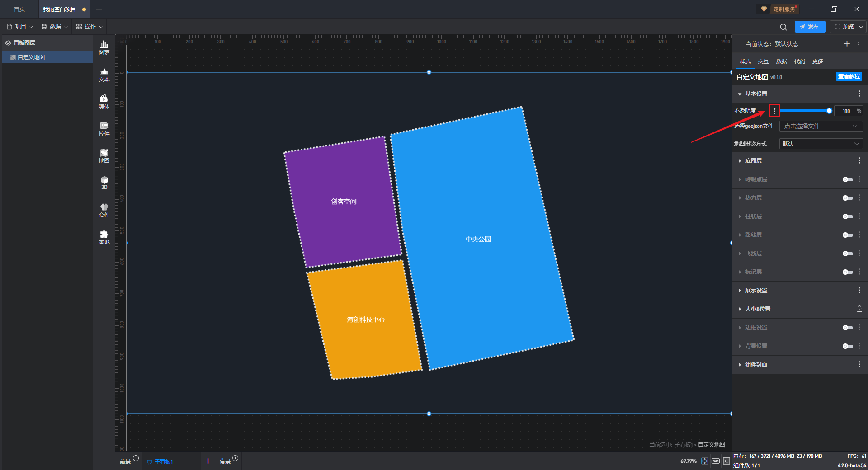Expand the 底图层 section
The width and height of the screenshot is (868, 470).
[x=740, y=161]
